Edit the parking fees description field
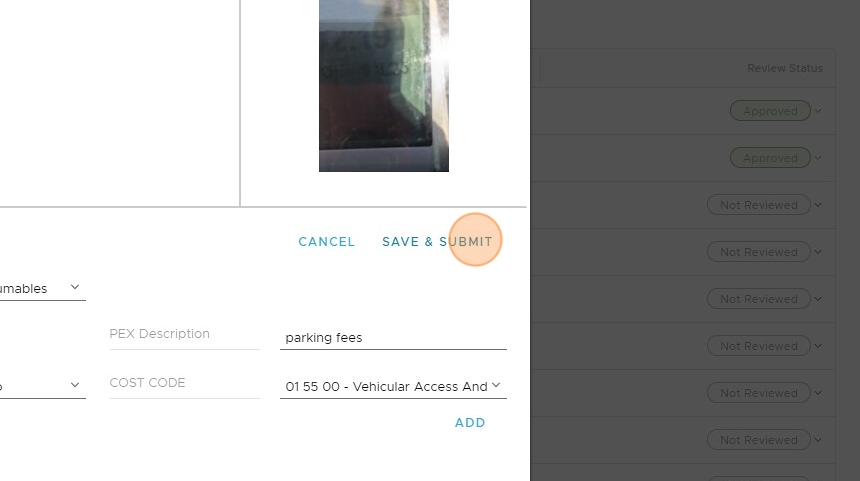860x481 pixels. (x=393, y=337)
